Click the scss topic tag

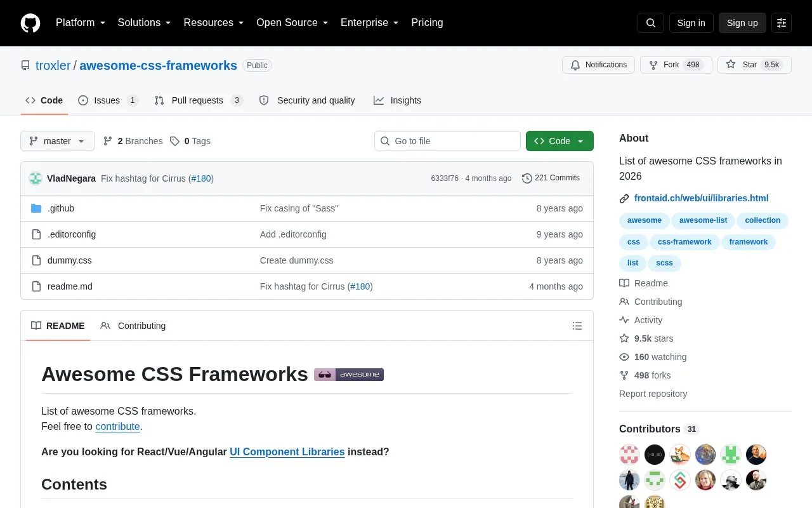coord(664,263)
